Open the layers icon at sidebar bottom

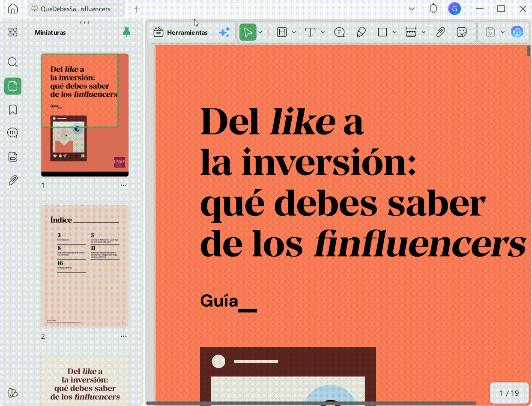[13, 393]
